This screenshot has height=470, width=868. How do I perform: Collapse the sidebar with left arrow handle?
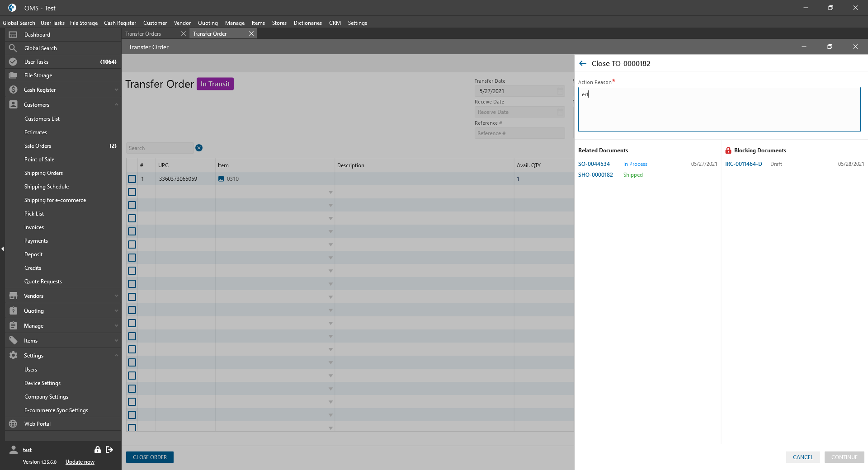tap(3, 249)
